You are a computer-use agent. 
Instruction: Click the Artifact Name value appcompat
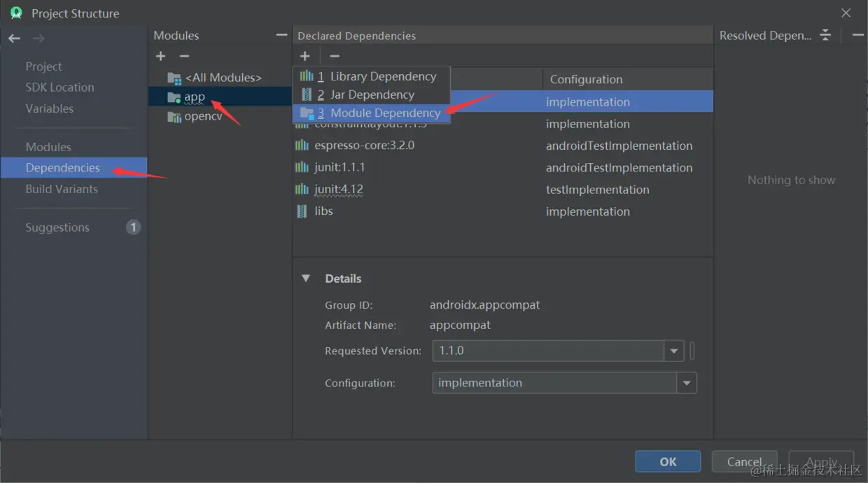pyautogui.click(x=460, y=325)
